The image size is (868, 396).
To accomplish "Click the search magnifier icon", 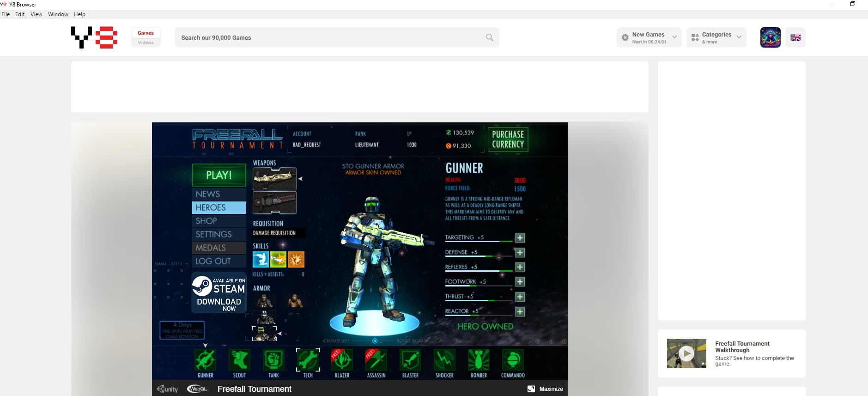I will coord(489,37).
